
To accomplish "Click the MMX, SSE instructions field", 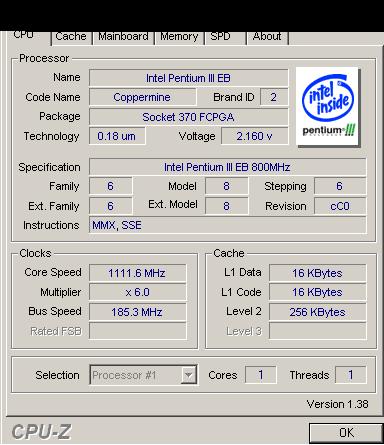I will click(228, 225).
